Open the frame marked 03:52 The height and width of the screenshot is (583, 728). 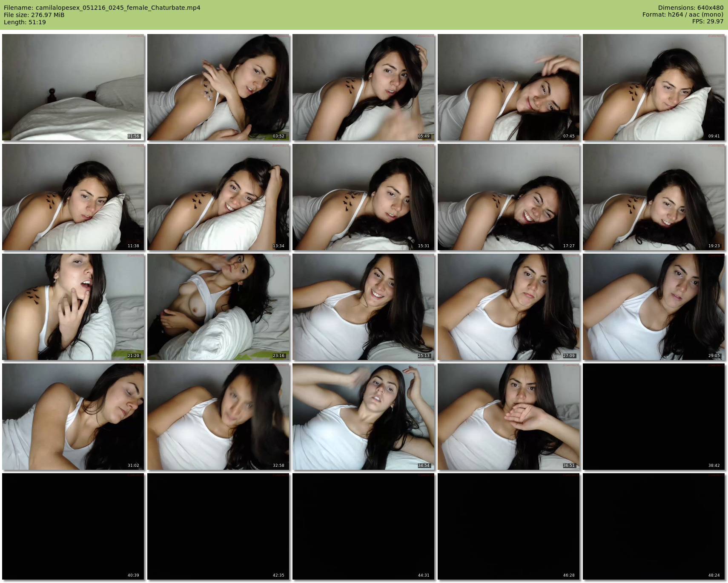pos(218,87)
